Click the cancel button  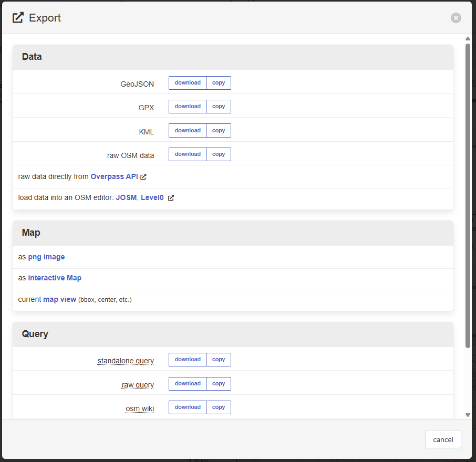443,439
